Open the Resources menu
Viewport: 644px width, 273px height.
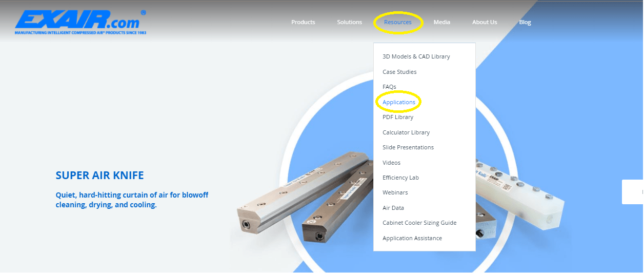click(398, 22)
